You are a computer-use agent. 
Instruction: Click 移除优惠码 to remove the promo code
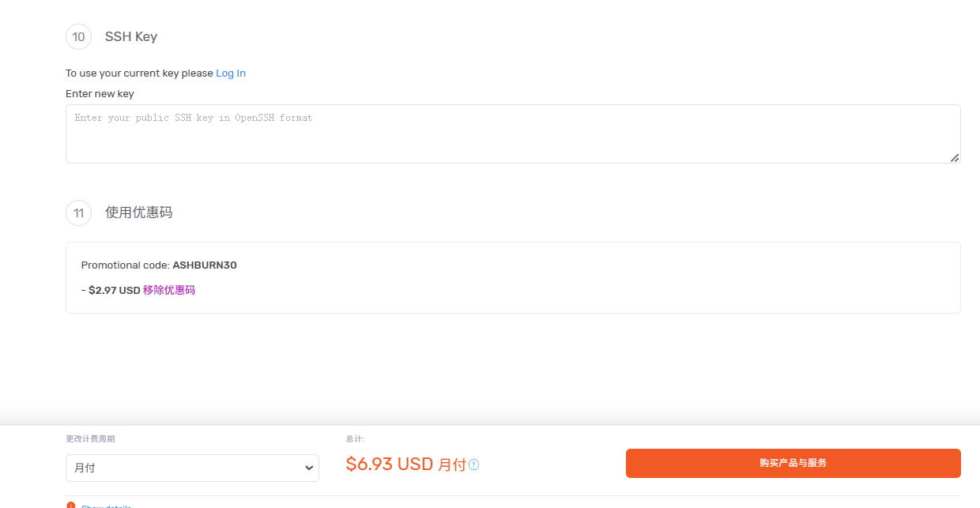click(168, 290)
